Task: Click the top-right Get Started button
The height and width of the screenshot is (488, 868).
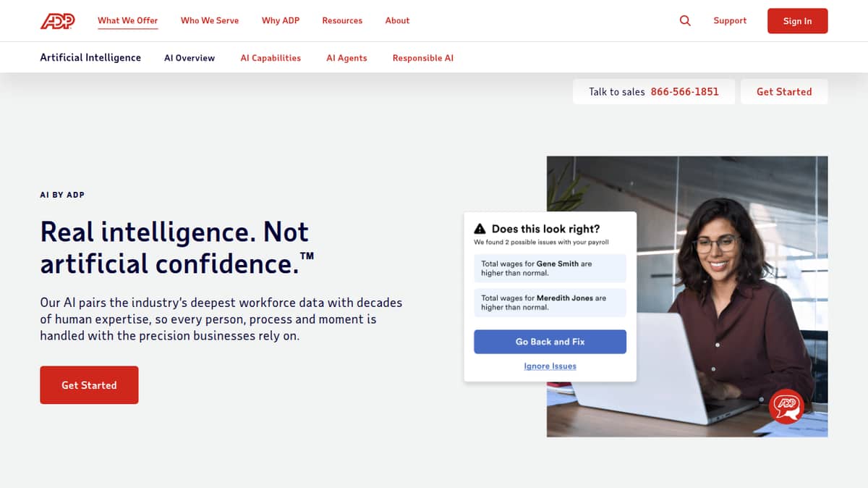Action: pyautogui.click(x=784, y=92)
